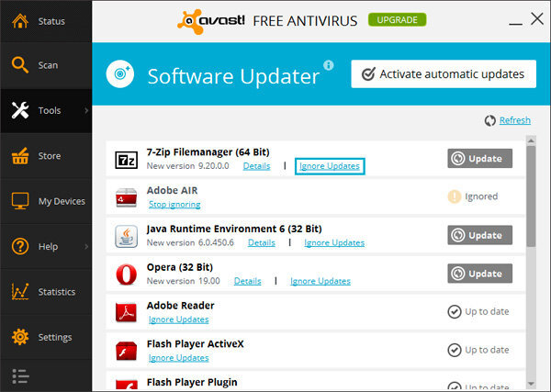Ignore updates for Opera

pos(320,281)
